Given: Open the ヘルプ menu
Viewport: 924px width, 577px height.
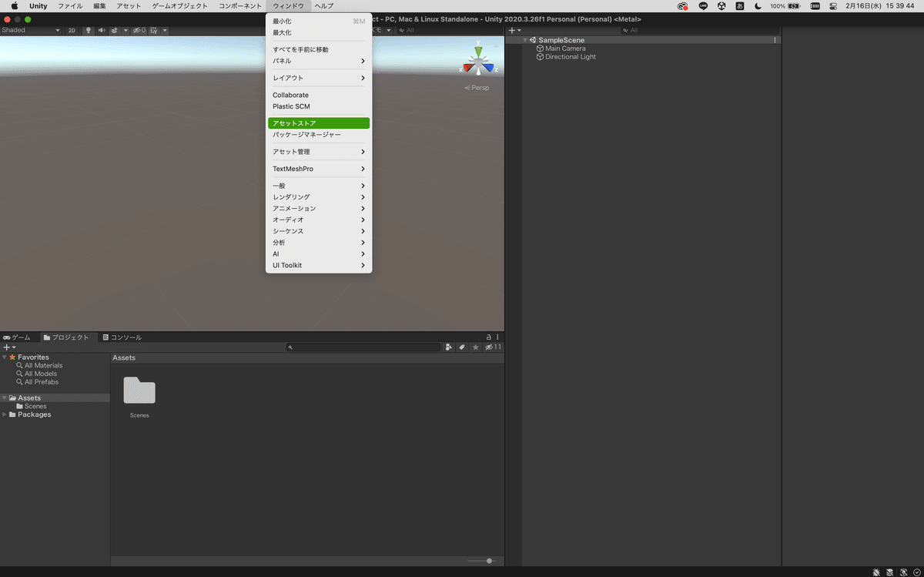Looking at the screenshot, I should (x=324, y=6).
